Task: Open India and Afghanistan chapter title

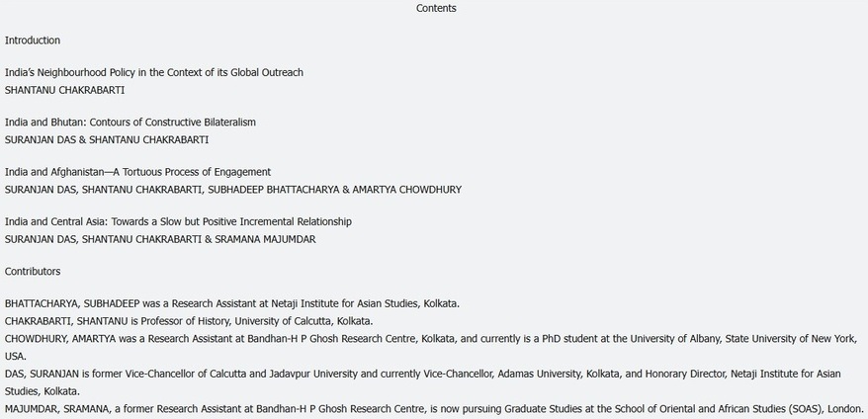Action: click(138, 172)
